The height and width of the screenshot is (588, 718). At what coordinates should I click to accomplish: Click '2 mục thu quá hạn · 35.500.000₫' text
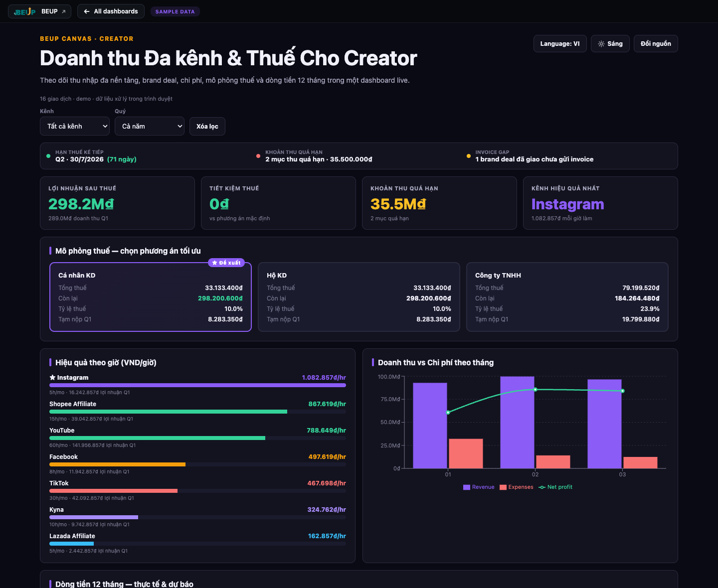pyautogui.click(x=319, y=159)
